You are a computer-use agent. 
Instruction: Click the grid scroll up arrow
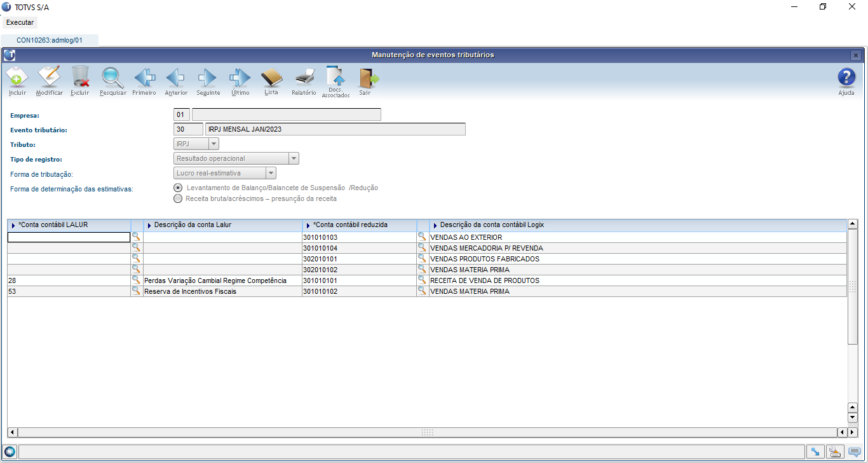pyautogui.click(x=853, y=224)
